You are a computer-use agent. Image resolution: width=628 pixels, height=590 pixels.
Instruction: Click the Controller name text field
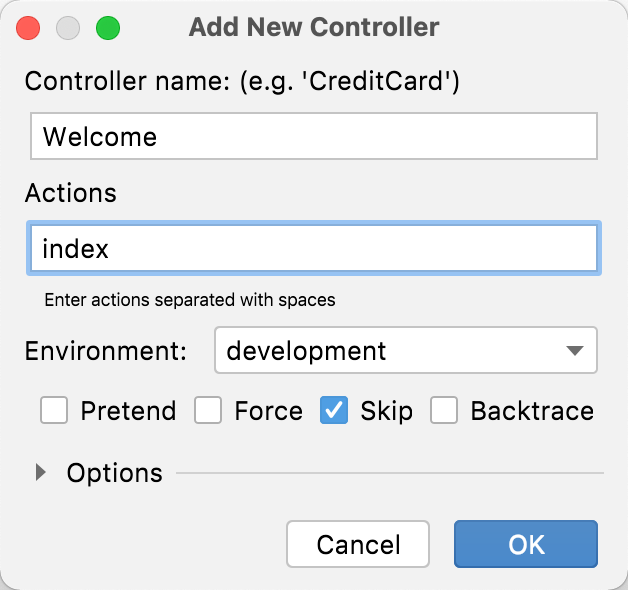pyautogui.click(x=314, y=136)
